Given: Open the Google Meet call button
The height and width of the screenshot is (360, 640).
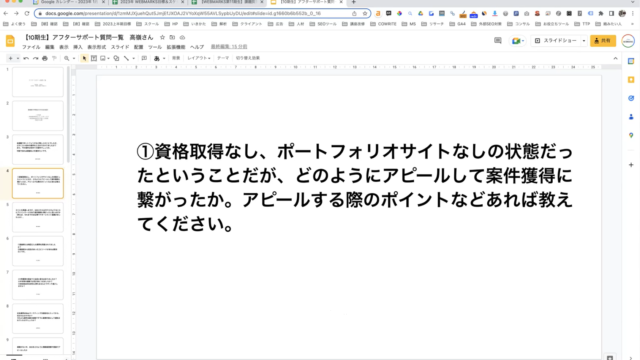Looking at the screenshot, I should click(x=517, y=41).
